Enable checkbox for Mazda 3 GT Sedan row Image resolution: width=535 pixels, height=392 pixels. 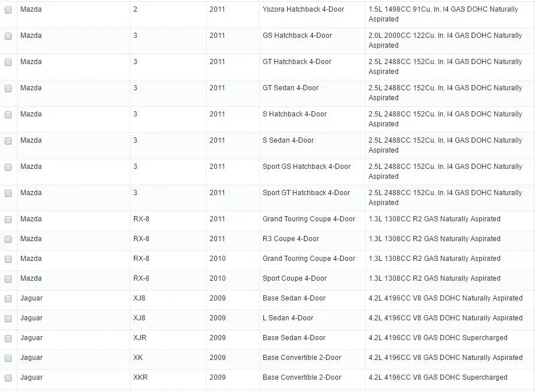pos(8,89)
